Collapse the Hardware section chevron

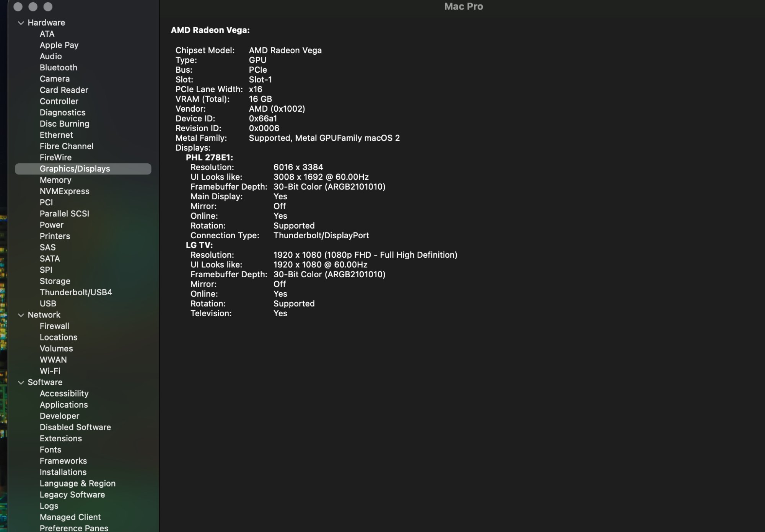(21, 23)
